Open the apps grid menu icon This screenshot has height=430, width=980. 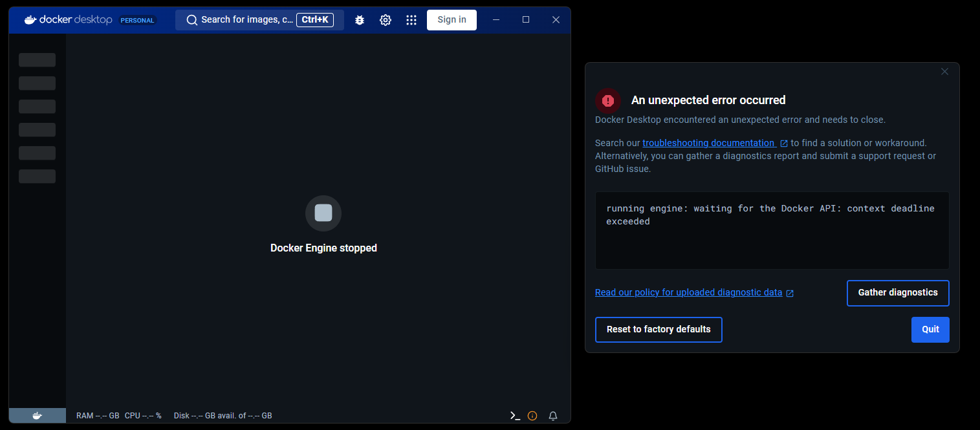click(x=411, y=20)
